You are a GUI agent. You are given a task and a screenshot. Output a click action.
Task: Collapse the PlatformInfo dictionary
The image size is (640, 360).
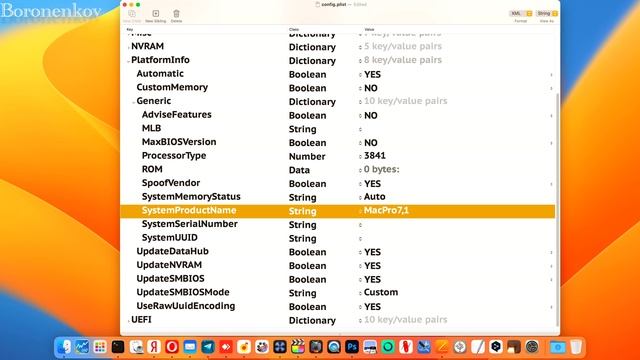click(128, 61)
